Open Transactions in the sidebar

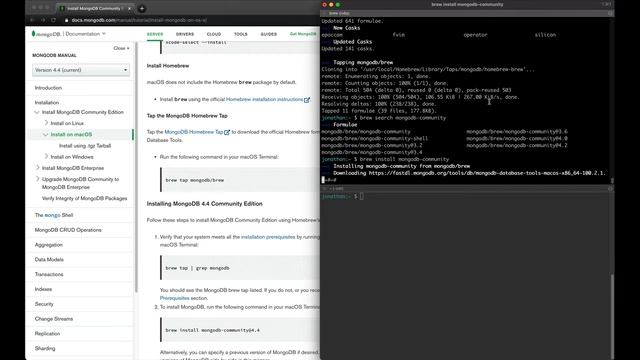[x=49, y=274]
